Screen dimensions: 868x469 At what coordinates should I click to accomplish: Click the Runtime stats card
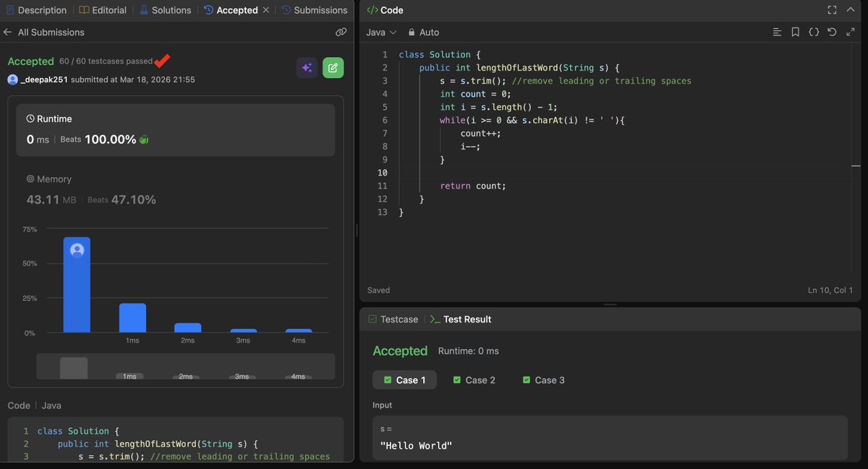point(176,130)
